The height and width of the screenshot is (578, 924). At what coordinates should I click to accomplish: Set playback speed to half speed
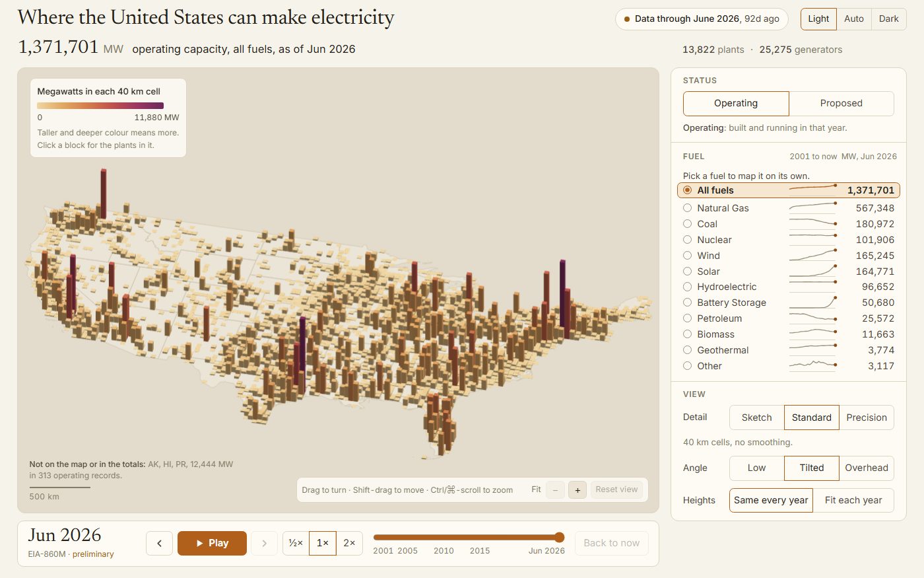(296, 543)
